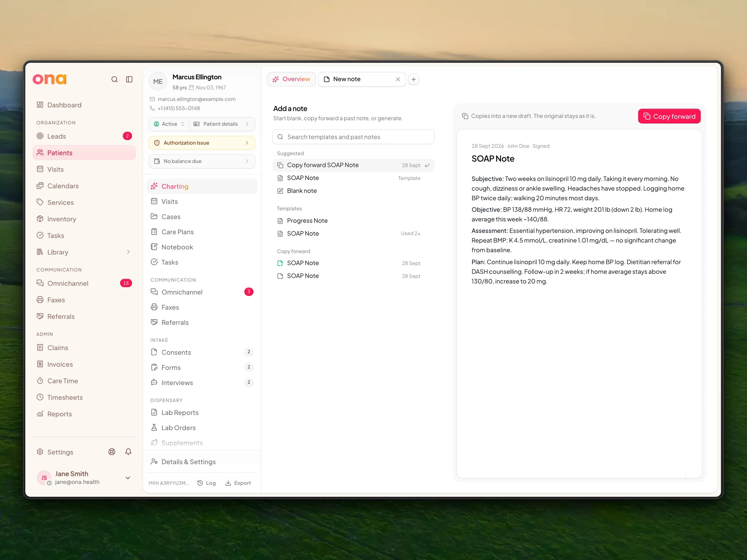Click the Copy forward button
The image size is (747, 560).
[669, 116]
